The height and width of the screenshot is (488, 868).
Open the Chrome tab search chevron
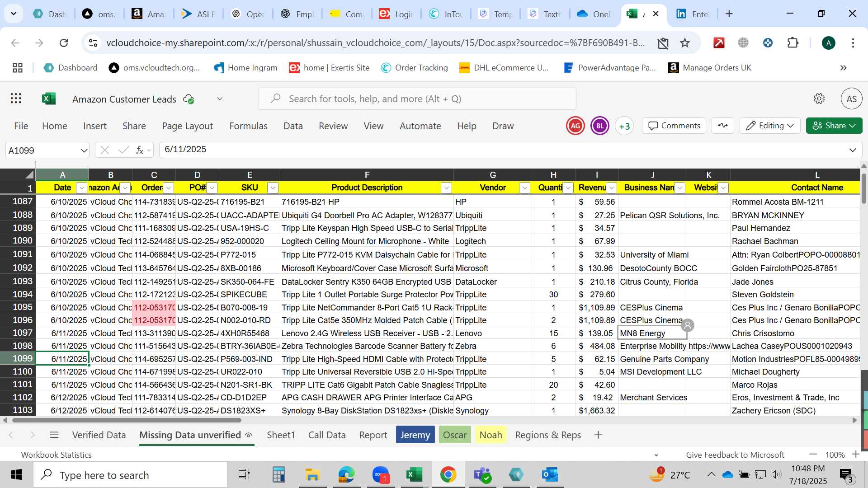pyautogui.click(x=14, y=14)
